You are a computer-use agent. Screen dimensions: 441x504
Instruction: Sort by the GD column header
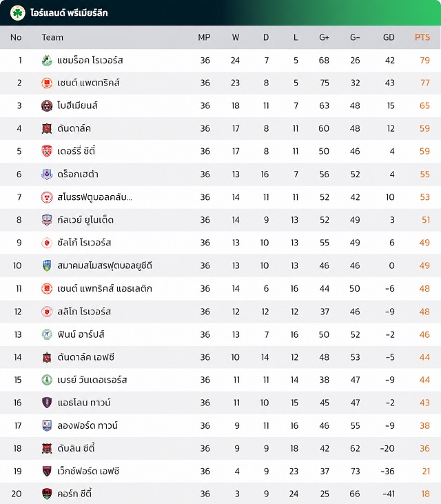pyautogui.click(x=389, y=37)
